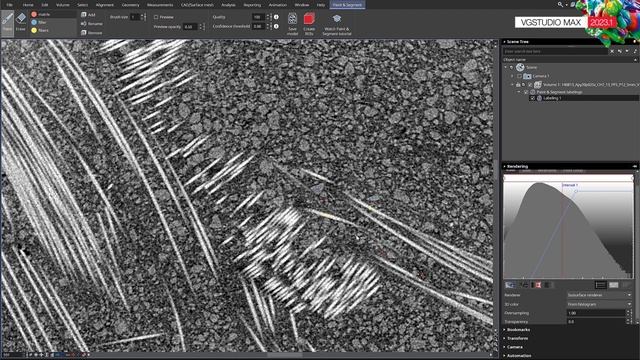Image resolution: width=640 pixels, height=360 pixels.
Task: Open the Alignment menu
Action: pyautogui.click(x=104, y=5)
